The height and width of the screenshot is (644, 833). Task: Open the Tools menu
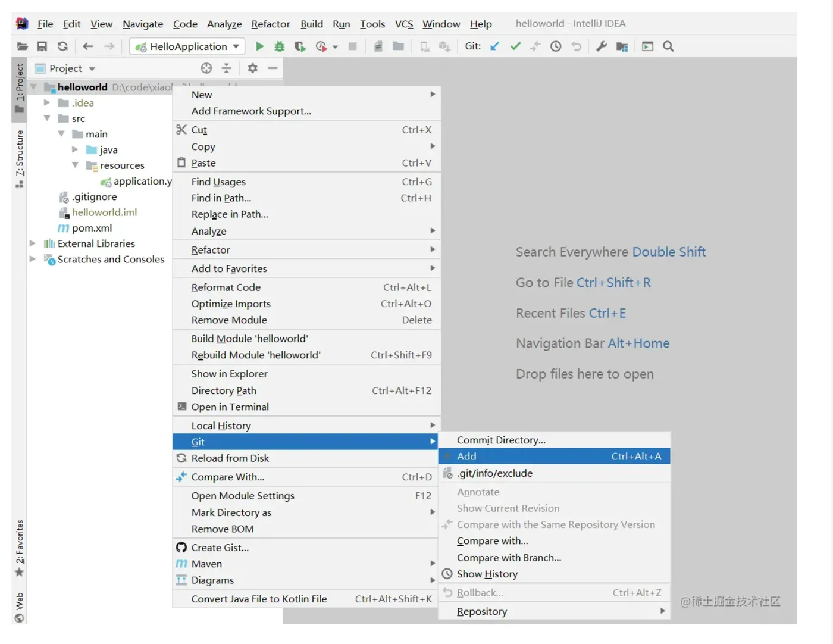pyautogui.click(x=372, y=24)
